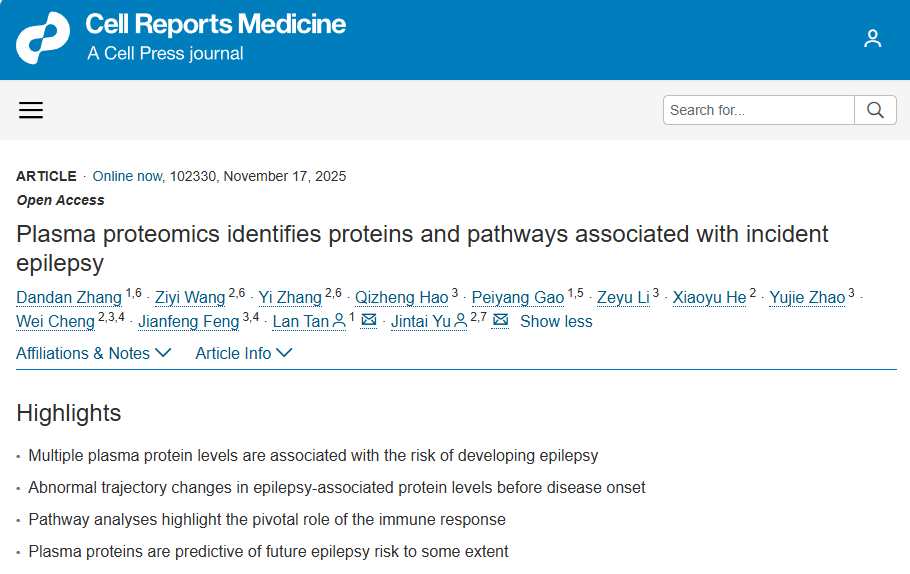
Task: Click Lan Tan's envelope email icon
Action: (369, 321)
